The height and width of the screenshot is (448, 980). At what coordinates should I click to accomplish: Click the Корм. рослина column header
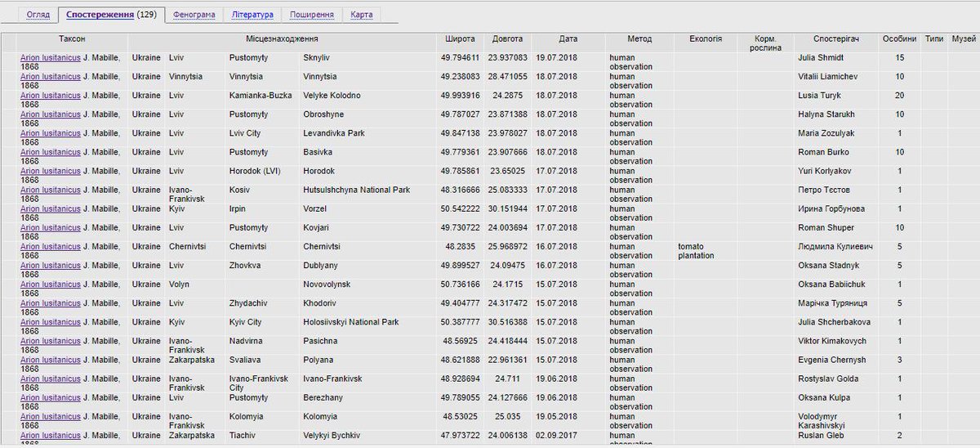[x=764, y=43]
